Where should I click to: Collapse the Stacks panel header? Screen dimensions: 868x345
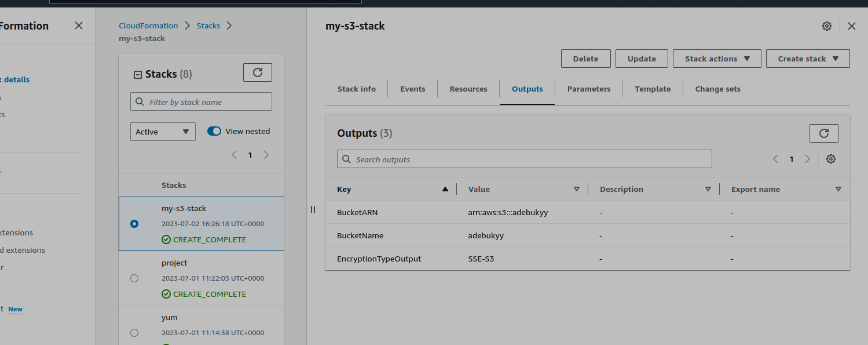click(138, 74)
